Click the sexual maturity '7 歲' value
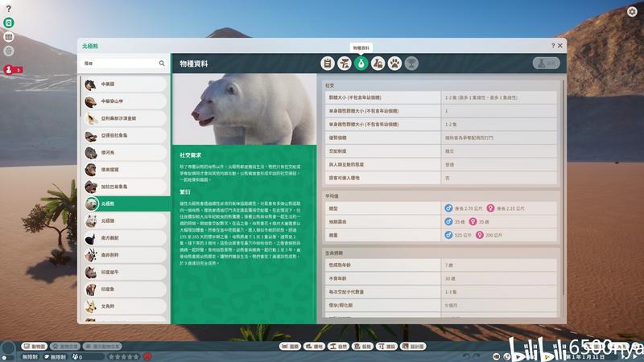 (449, 265)
